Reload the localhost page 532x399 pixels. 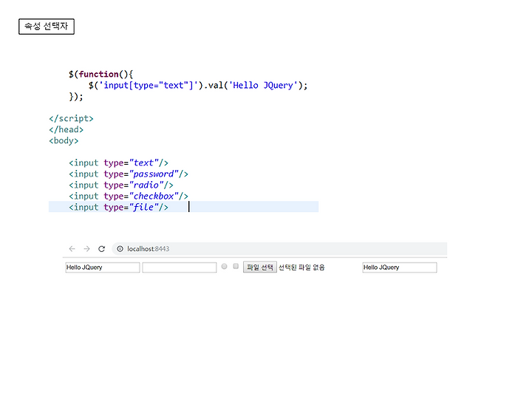pyautogui.click(x=101, y=249)
